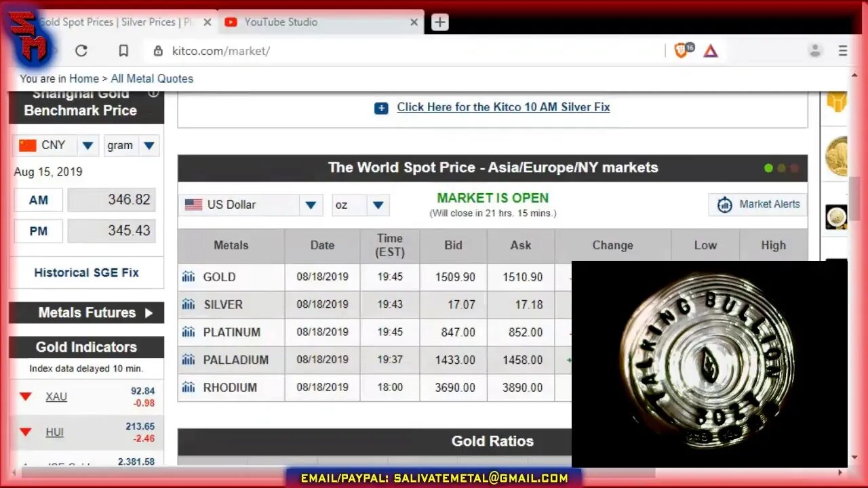Open Historical SGE Fix link

86,272
